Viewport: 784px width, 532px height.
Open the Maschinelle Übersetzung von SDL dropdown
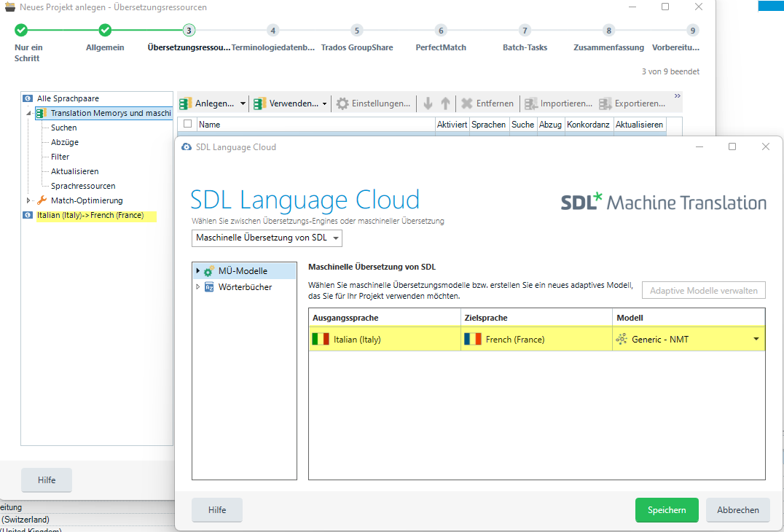pos(267,238)
